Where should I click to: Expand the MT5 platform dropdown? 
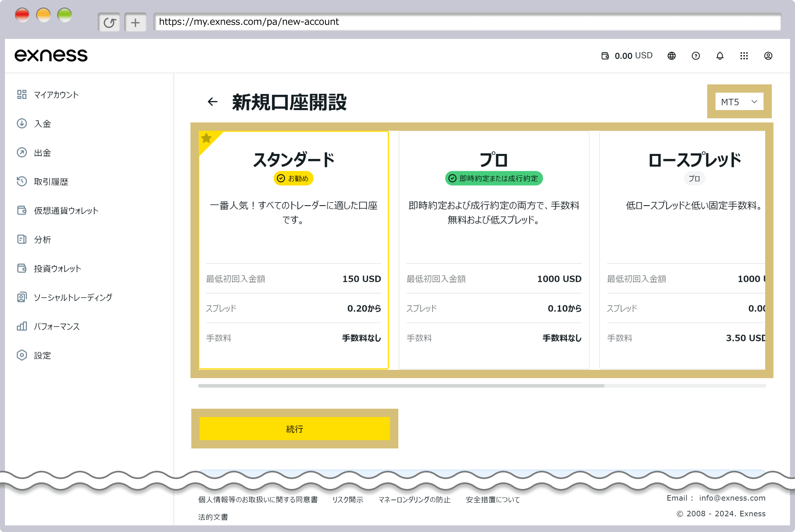[x=739, y=102]
